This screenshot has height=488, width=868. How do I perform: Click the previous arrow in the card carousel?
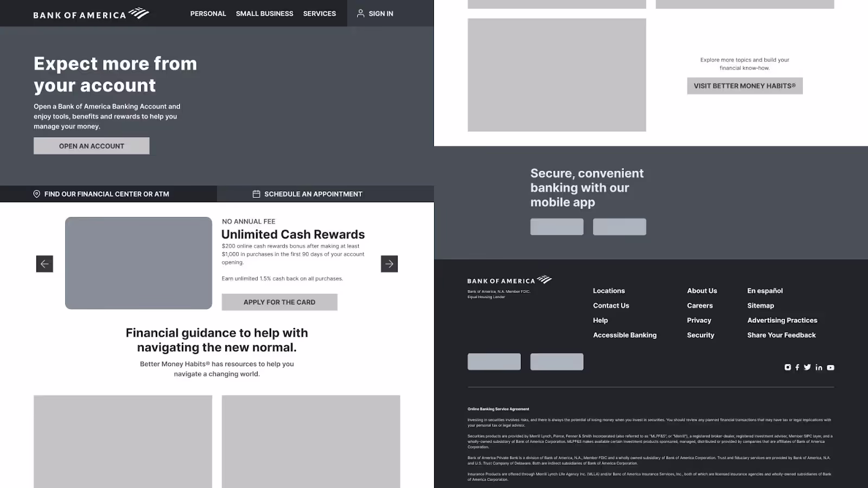(44, 264)
